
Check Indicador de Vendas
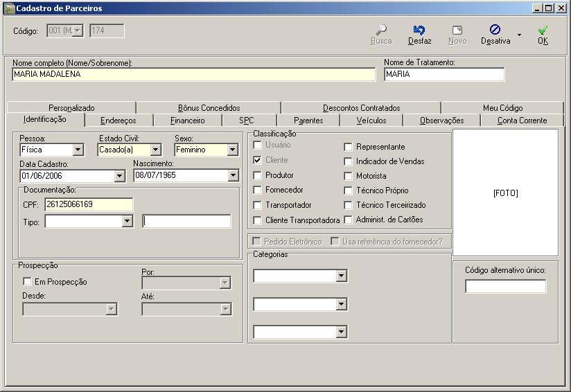click(x=348, y=161)
